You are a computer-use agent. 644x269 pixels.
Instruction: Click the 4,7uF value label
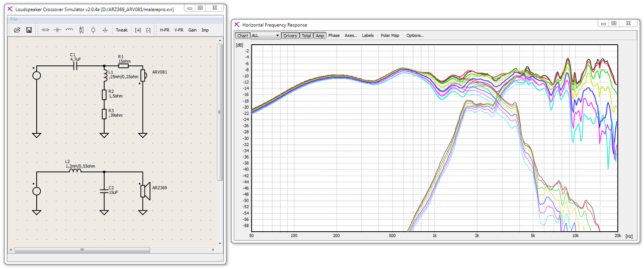pyautogui.click(x=75, y=59)
